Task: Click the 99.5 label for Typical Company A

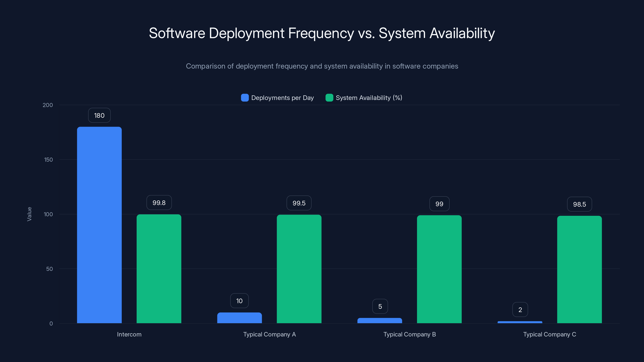Action: tap(299, 203)
